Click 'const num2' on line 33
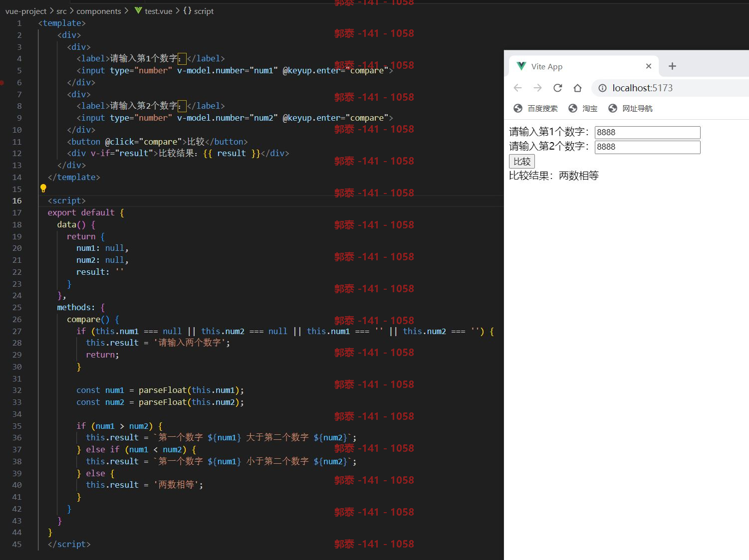Viewport: 749px width, 560px height. (100, 402)
